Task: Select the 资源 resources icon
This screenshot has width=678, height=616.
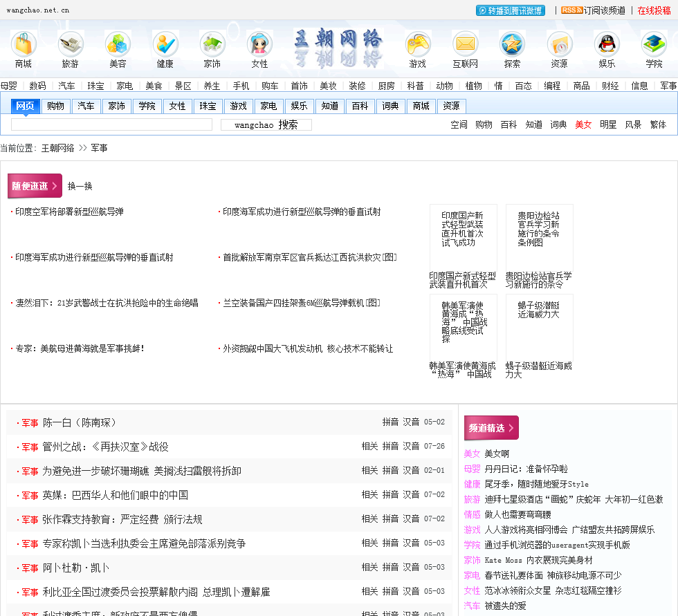Action: [560, 44]
